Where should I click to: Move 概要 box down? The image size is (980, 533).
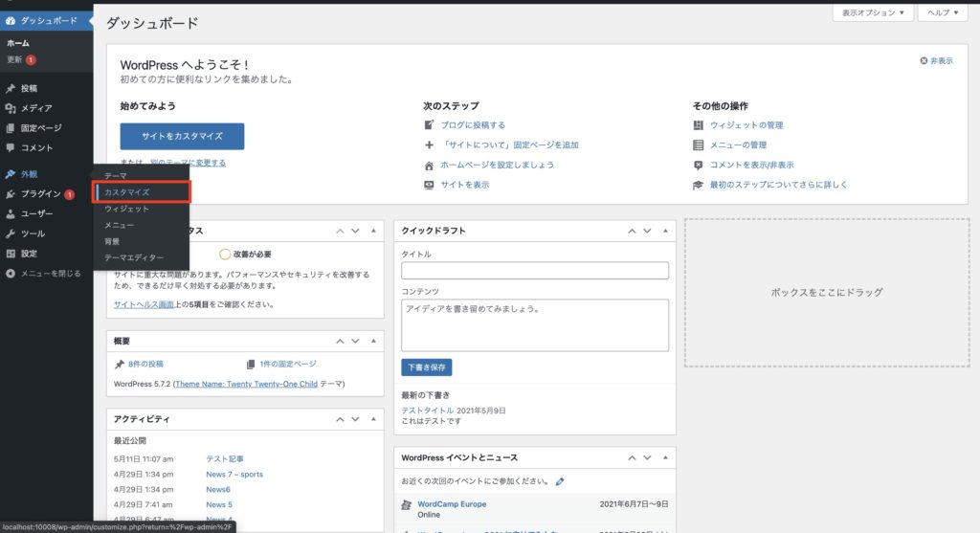[355, 342]
